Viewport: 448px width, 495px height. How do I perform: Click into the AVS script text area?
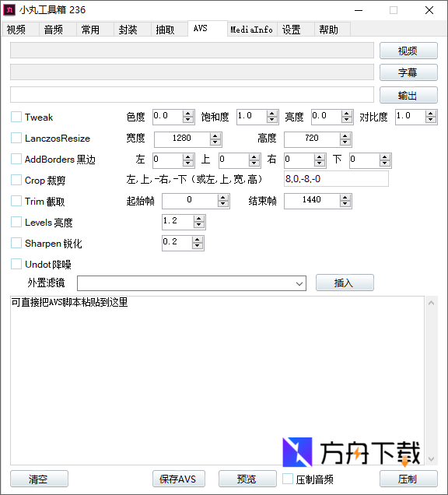(217, 381)
